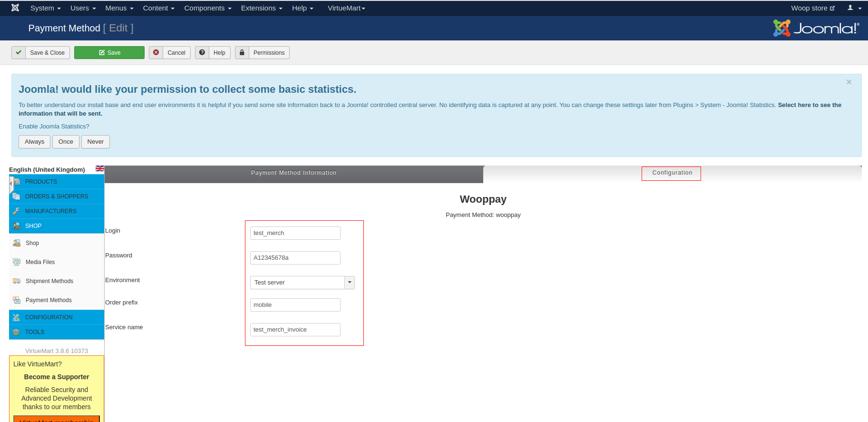
Task: Click the Save & Close checkmark icon
Action: click(19, 52)
